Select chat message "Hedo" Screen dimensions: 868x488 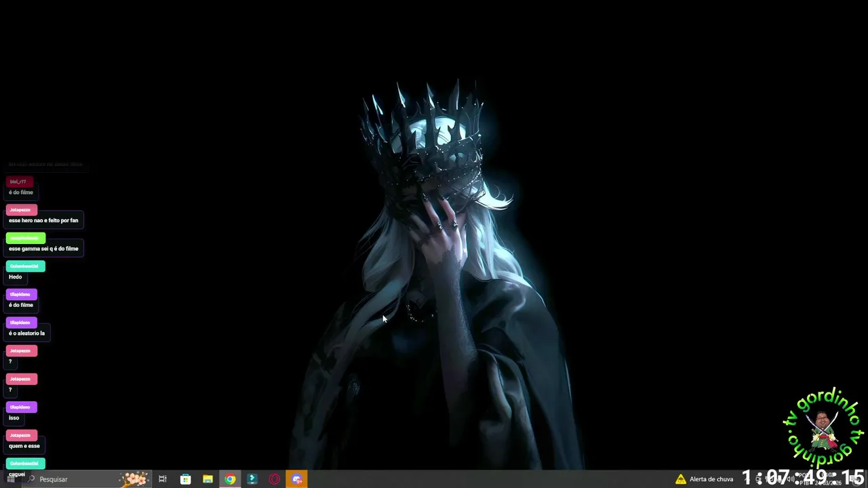pos(16,277)
